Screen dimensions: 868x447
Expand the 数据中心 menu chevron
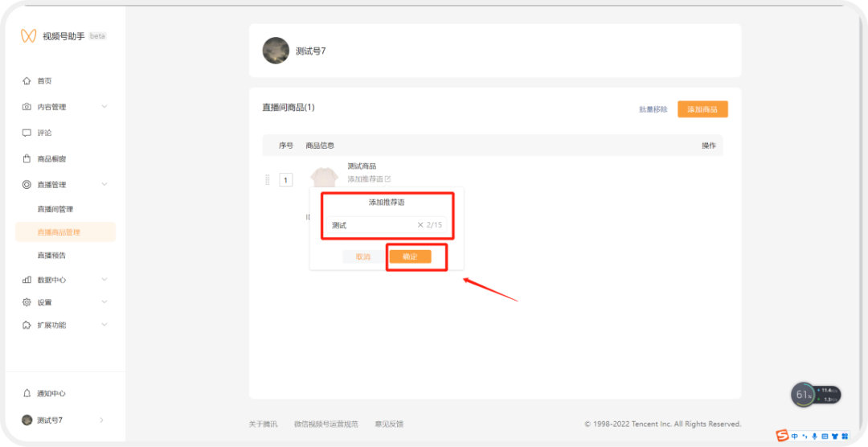click(104, 279)
